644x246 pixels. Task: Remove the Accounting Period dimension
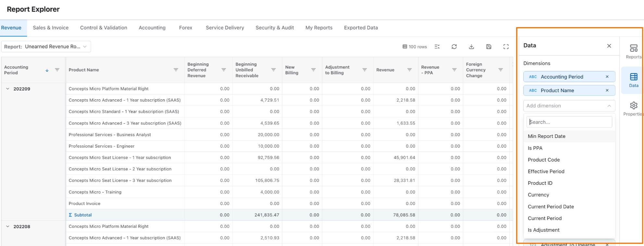pyautogui.click(x=607, y=77)
